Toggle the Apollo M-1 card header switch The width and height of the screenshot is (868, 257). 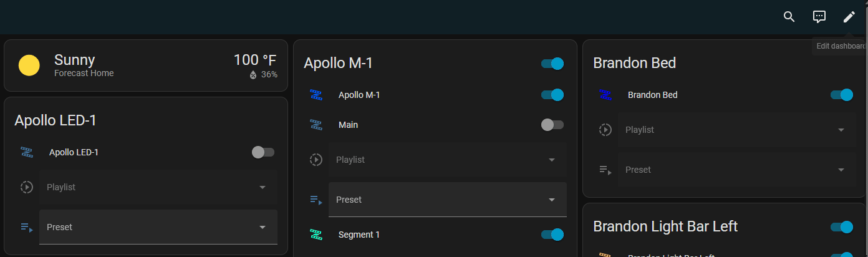point(552,64)
